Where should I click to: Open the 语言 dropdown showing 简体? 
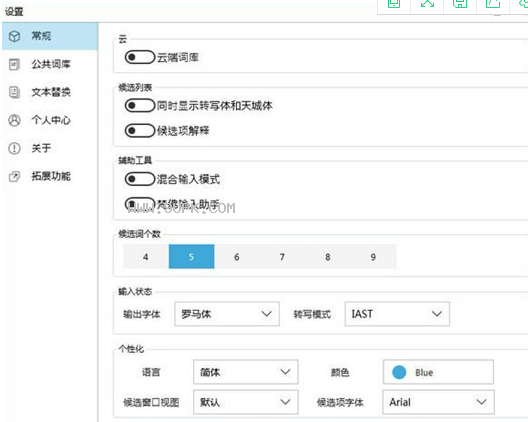click(x=246, y=372)
